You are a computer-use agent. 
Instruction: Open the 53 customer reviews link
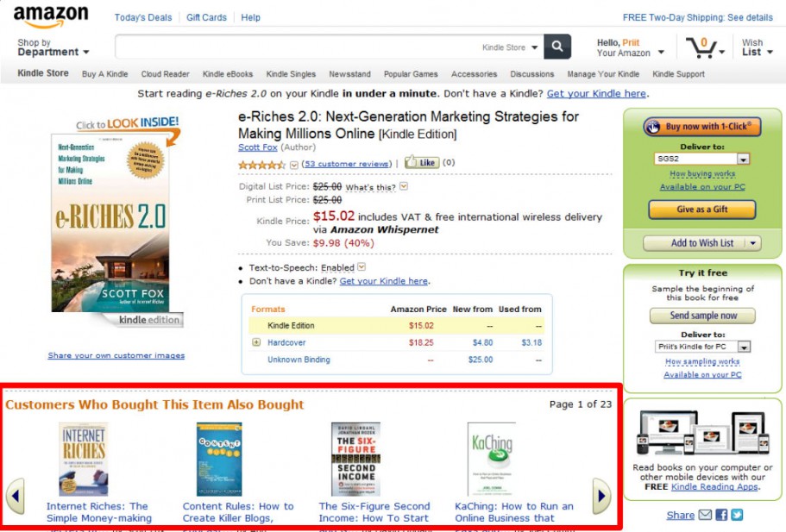pyautogui.click(x=347, y=163)
